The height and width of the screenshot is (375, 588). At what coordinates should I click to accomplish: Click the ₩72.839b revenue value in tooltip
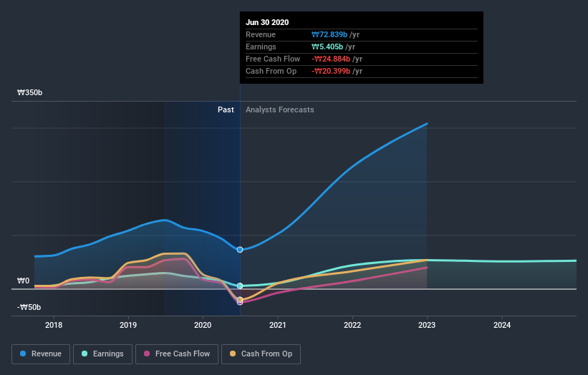[x=329, y=34]
